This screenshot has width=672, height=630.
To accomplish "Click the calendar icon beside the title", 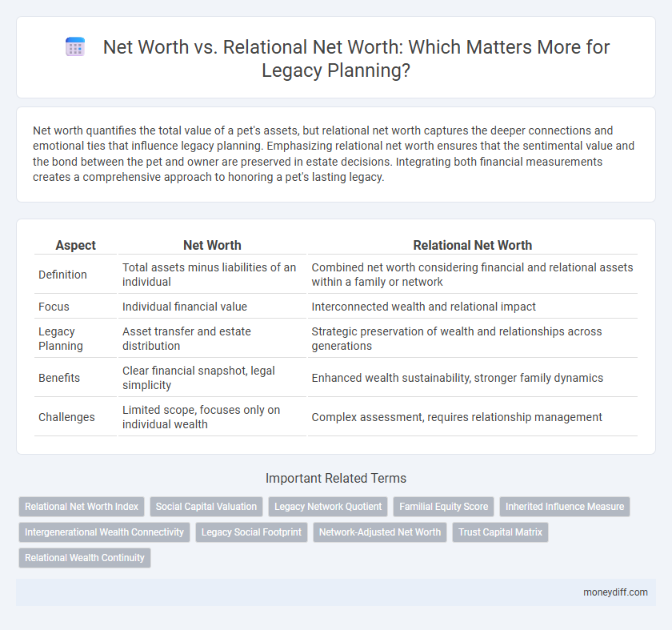I will pos(75,46).
